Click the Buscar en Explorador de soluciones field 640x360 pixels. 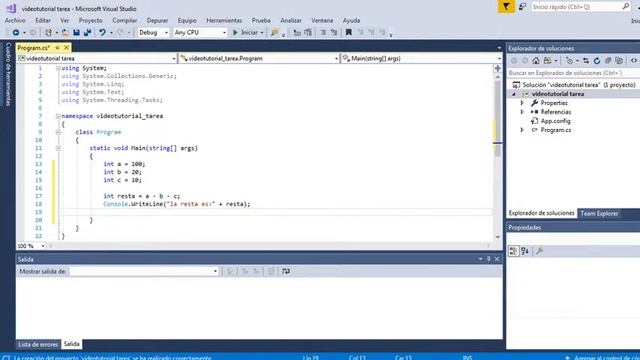[x=573, y=73]
